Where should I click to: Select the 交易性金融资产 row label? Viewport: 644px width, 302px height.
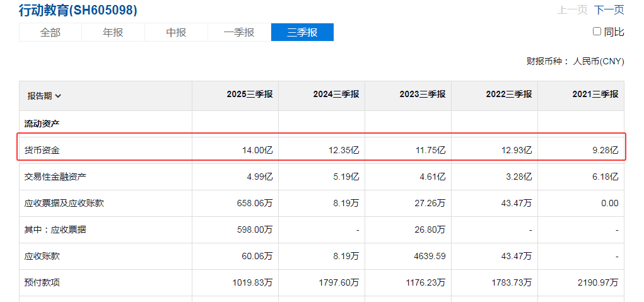[x=55, y=177]
